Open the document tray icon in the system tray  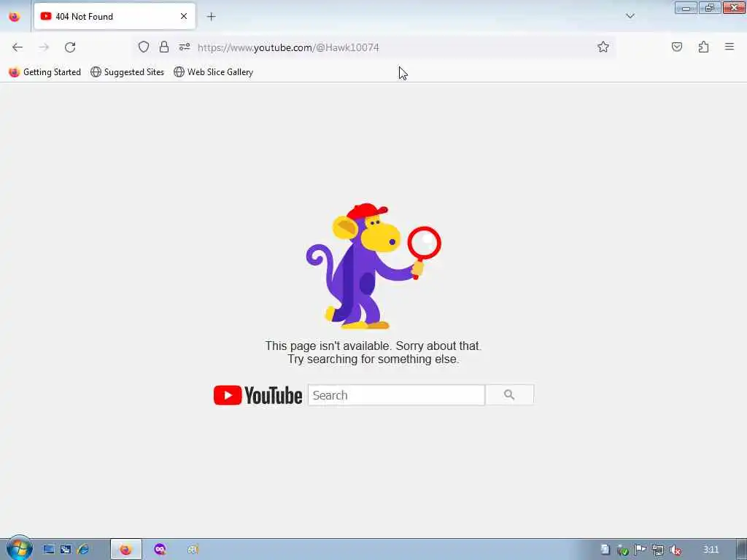[x=605, y=550]
